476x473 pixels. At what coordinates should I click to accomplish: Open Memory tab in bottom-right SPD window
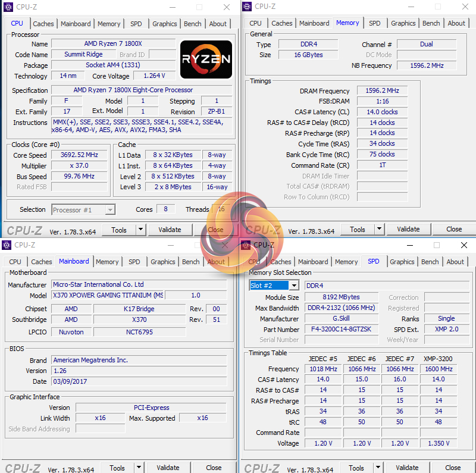pyautogui.click(x=346, y=262)
